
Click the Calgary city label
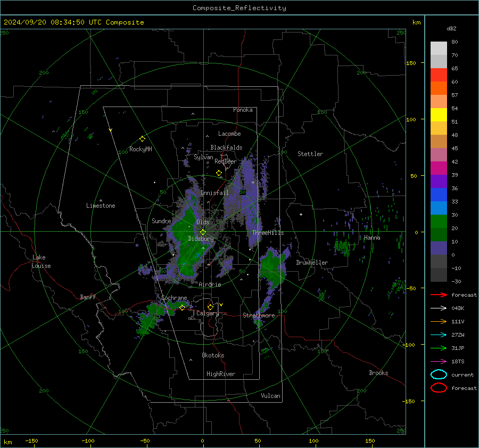click(x=208, y=313)
